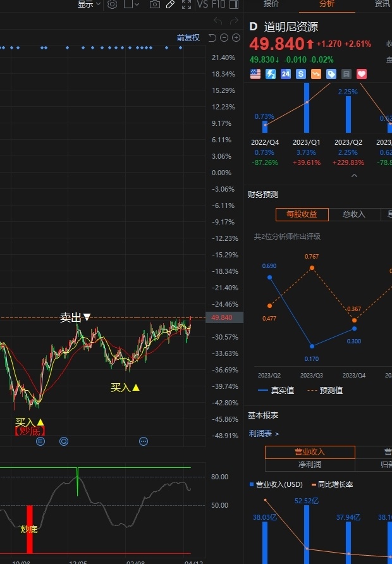Viewport: 392px width, 564px height.
Task: Click the +229.83% growth value
Action: point(348,162)
